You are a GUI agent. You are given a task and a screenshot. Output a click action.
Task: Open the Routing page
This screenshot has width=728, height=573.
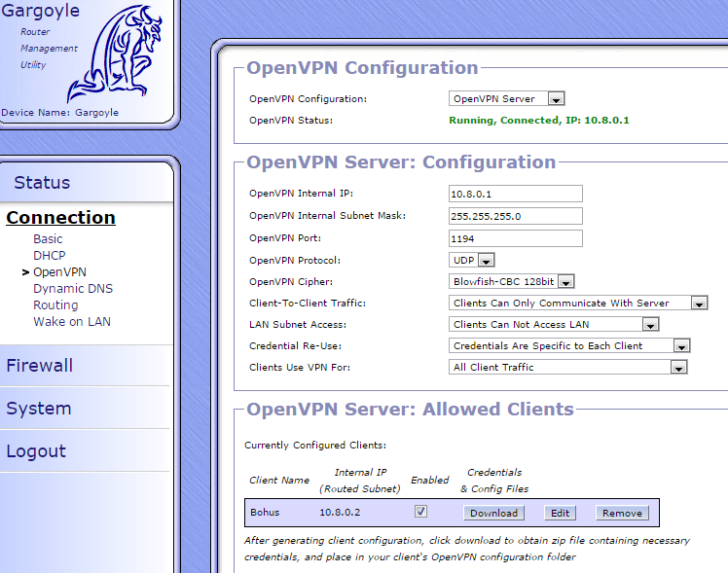coord(55,305)
